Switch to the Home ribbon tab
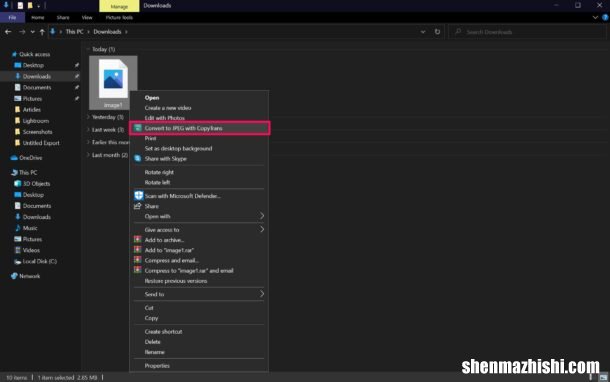 point(38,18)
